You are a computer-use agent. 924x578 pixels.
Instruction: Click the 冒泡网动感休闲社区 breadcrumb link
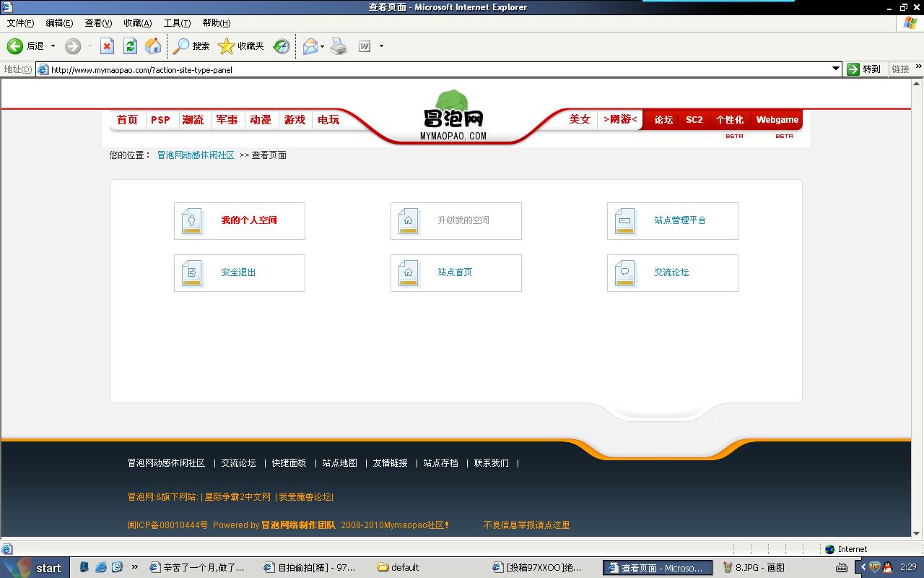196,155
